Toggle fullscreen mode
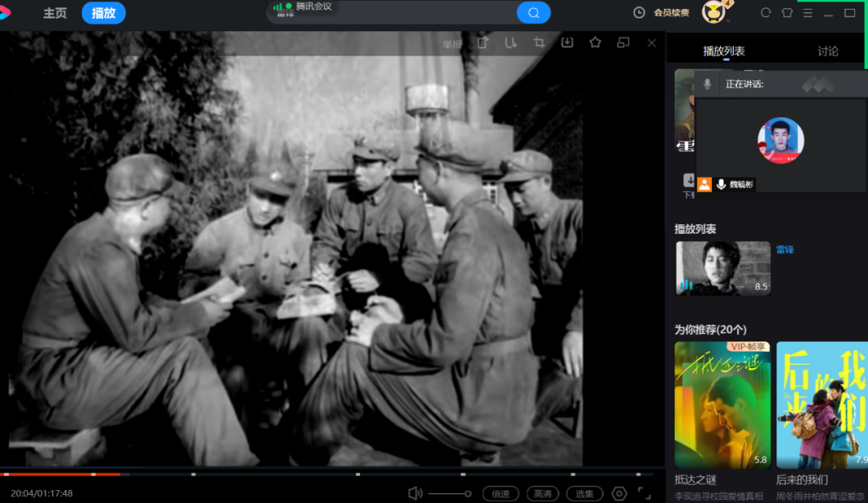The height and width of the screenshot is (503, 868). (644, 493)
